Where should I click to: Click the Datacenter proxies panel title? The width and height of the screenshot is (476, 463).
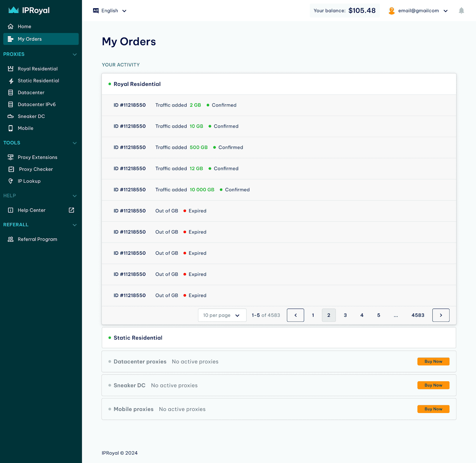pos(140,362)
